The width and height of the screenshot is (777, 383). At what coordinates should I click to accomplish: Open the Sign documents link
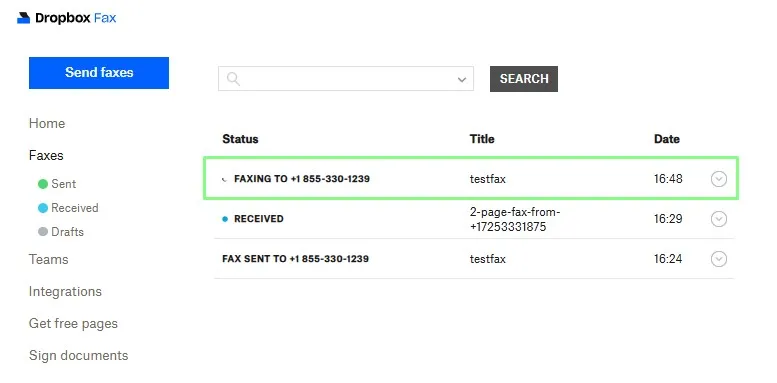78,356
